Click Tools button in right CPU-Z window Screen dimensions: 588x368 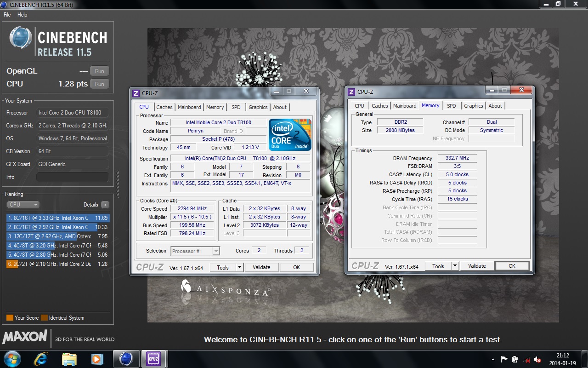pos(438,266)
